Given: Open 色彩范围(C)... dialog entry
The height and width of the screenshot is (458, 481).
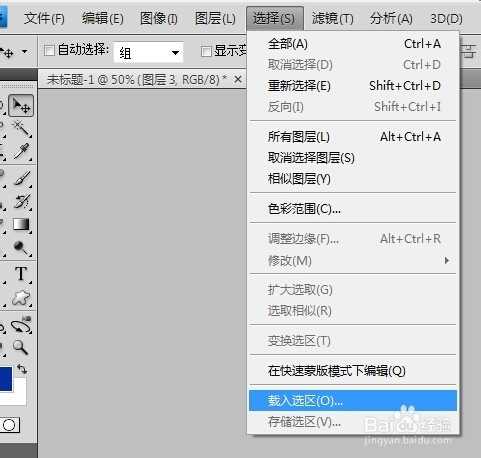Looking at the screenshot, I should pyautogui.click(x=353, y=209).
